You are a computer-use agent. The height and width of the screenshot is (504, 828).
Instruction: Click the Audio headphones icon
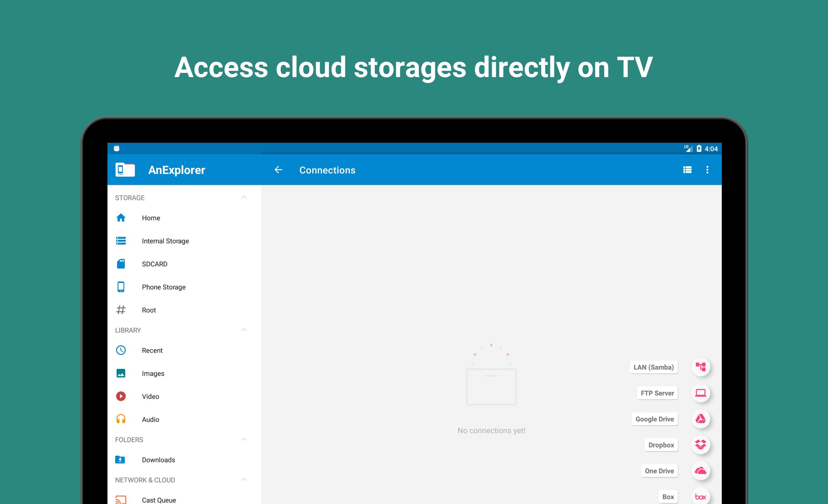click(121, 419)
